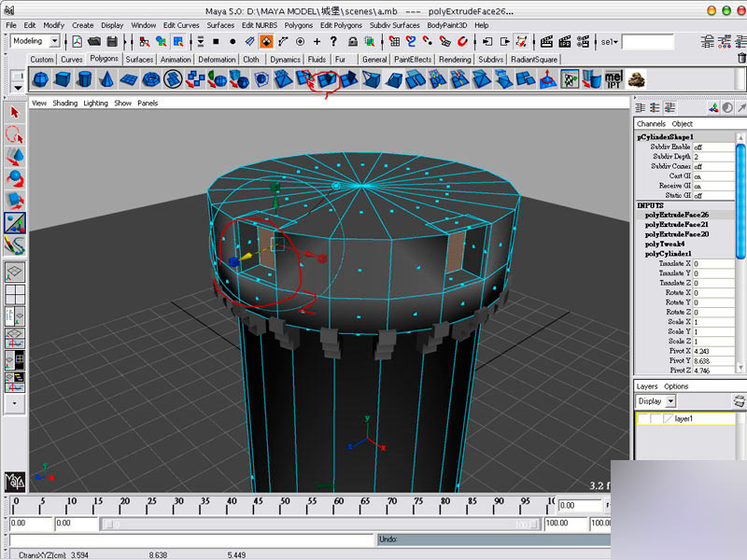Switch to the four view layout
The width and height of the screenshot is (747, 560).
point(15,294)
